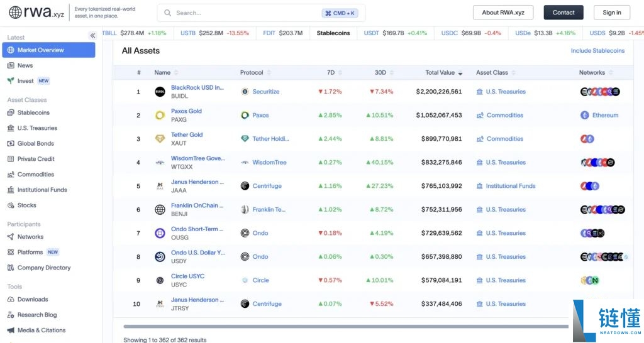
Task: Click the Tether Holdings diamond icon
Action: coord(245,139)
